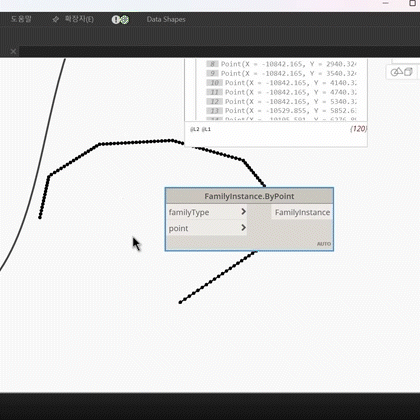Click the FamilyInstance output port
Image resolution: width=420 pixels, height=420 pixels.
[302, 212]
